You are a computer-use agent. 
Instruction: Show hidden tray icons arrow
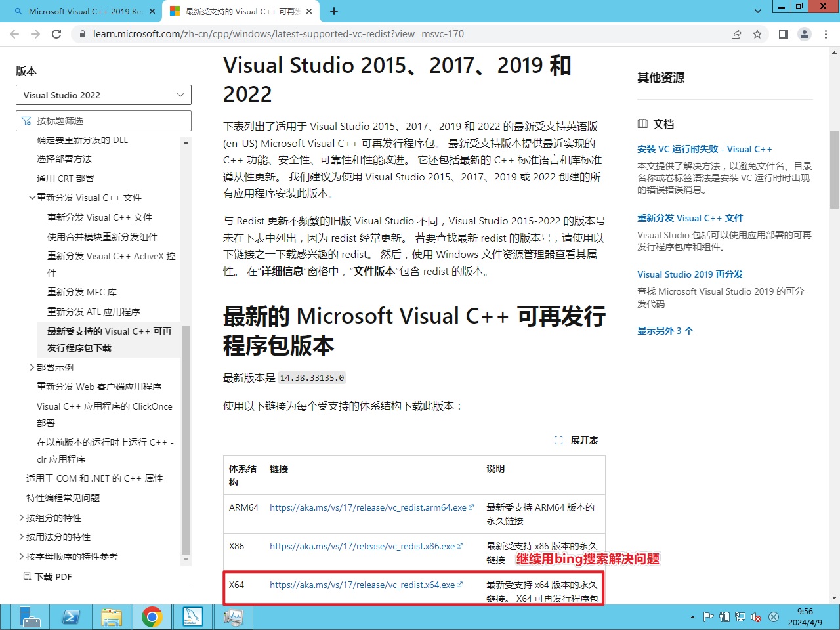tap(692, 617)
